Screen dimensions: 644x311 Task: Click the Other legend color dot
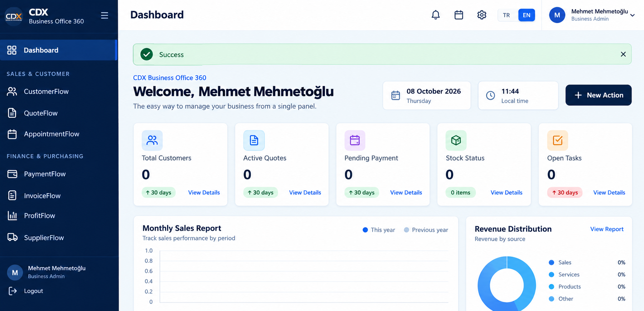coord(552,299)
